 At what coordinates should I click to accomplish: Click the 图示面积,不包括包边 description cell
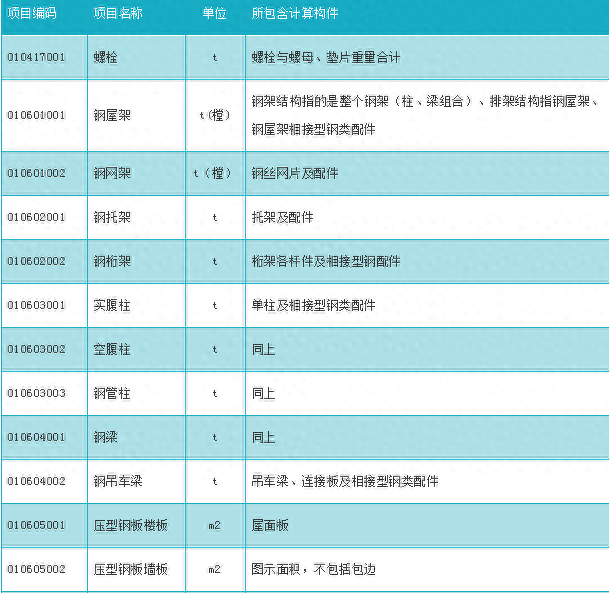(314, 569)
